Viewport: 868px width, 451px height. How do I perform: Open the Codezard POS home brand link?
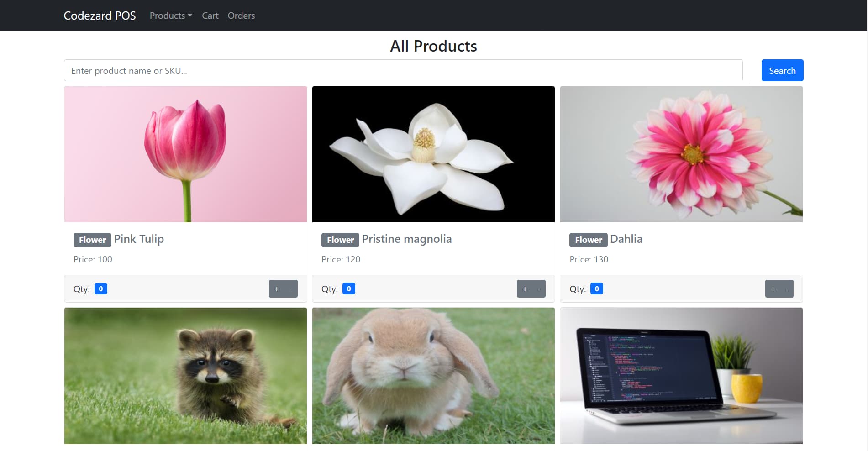(100, 16)
